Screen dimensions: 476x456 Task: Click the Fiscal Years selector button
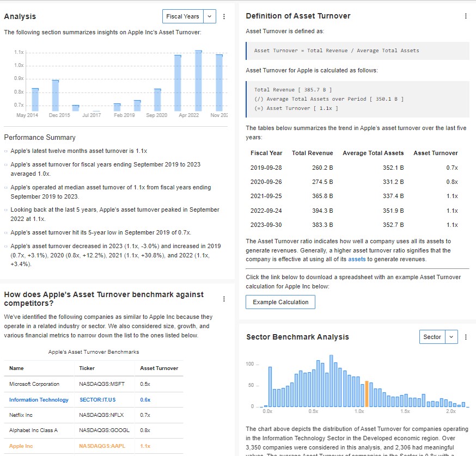coord(183,16)
